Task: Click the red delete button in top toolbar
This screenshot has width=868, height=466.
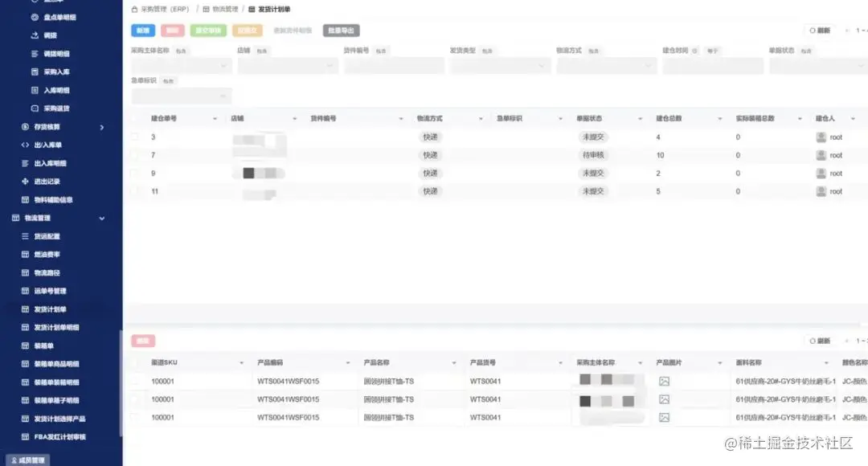Action: [x=173, y=31]
